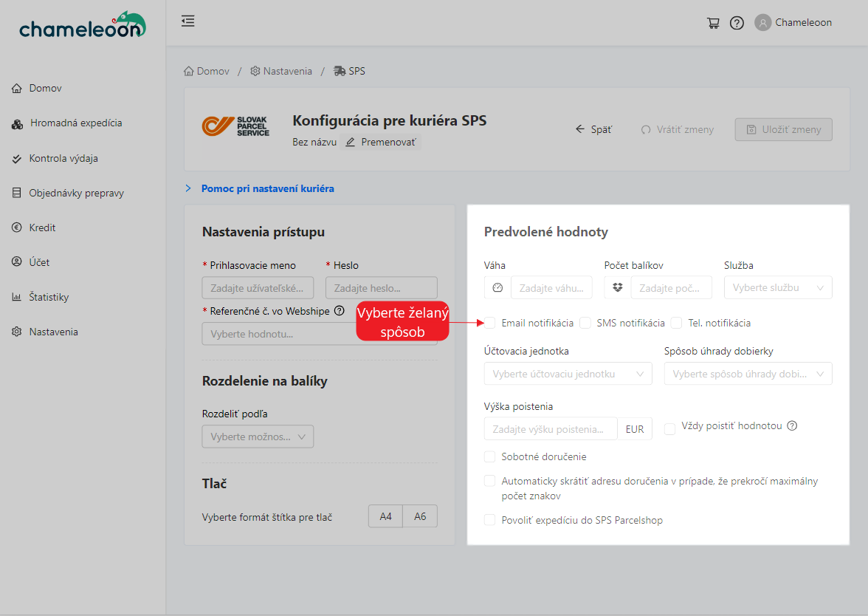This screenshot has height=616, width=868.
Task: Expand Pomoc pri nastavení kuriéra section
Action: [x=267, y=188]
